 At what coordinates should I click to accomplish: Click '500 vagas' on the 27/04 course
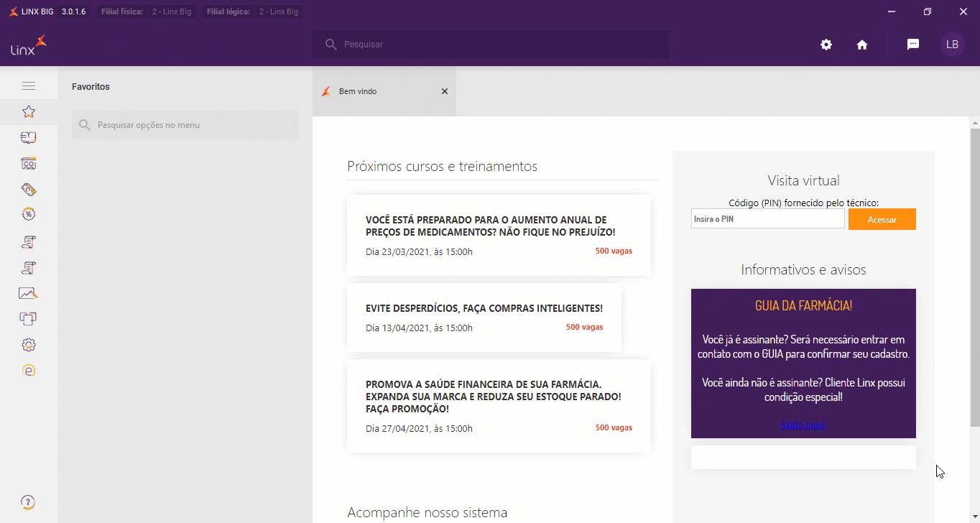(x=614, y=427)
